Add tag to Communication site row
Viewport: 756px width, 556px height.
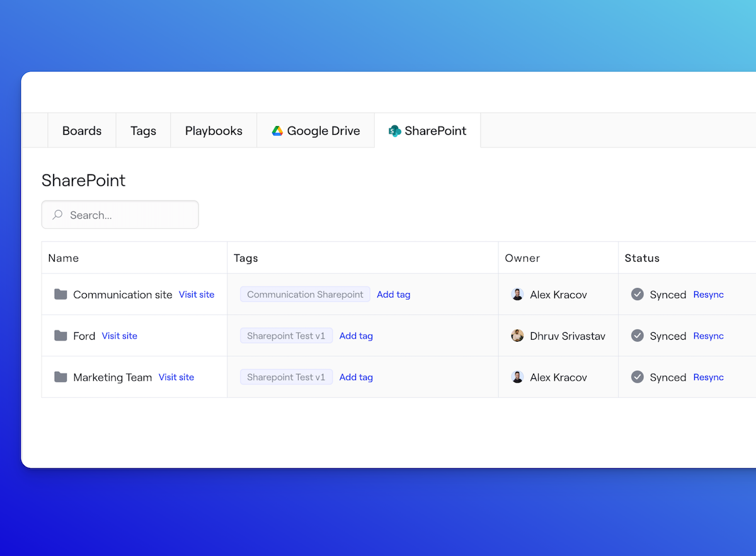[x=394, y=294]
